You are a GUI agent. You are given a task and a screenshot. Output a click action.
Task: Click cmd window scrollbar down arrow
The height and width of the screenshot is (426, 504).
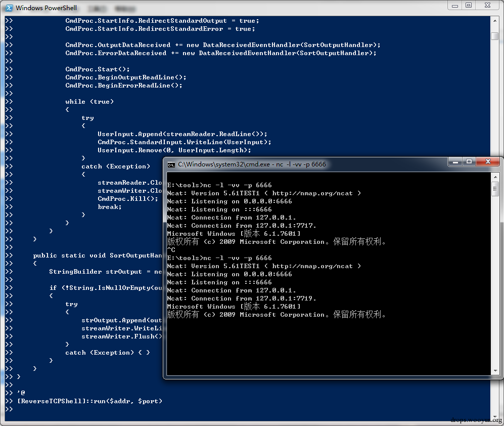(495, 371)
